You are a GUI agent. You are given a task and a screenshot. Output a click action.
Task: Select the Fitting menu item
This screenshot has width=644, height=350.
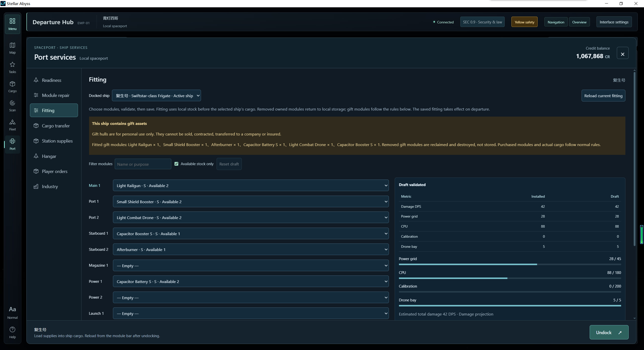pyautogui.click(x=54, y=110)
